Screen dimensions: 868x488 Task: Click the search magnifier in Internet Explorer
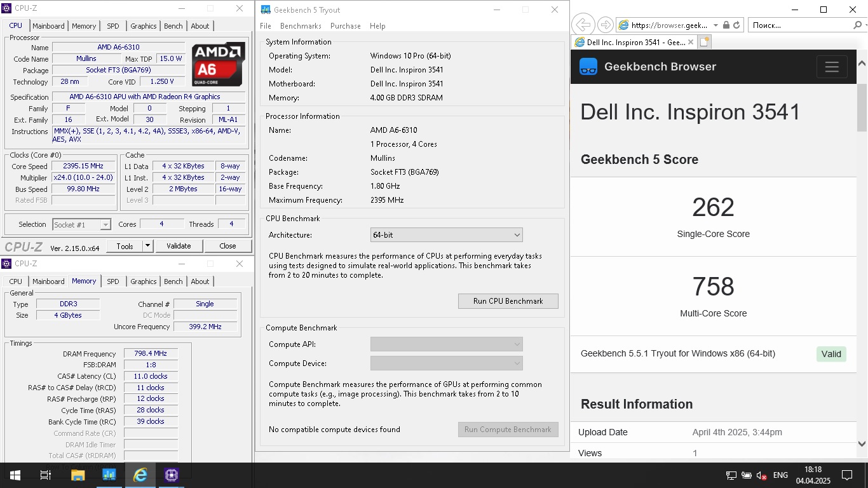[x=857, y=25]
